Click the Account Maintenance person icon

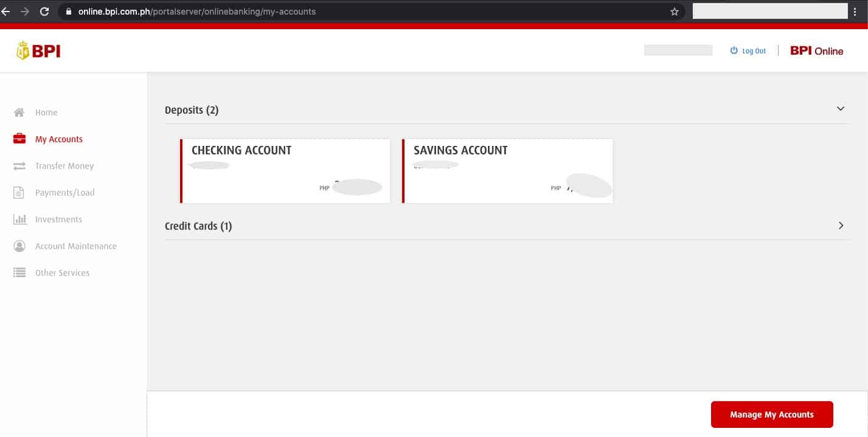click(19, 246)
